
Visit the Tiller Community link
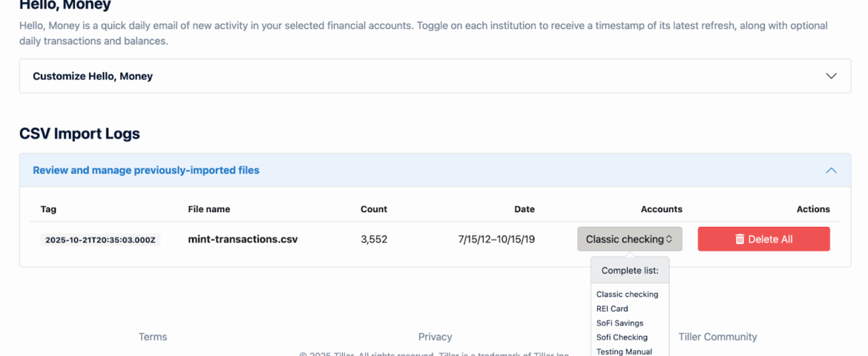pos(717,337)
